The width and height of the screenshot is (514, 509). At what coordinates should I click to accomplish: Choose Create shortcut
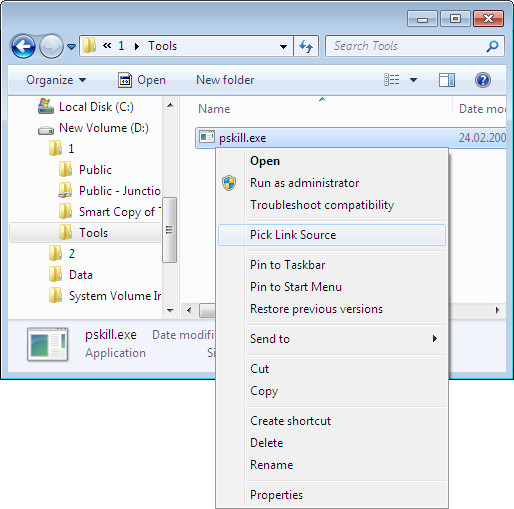pyautogui.click(x=290, y=421)
